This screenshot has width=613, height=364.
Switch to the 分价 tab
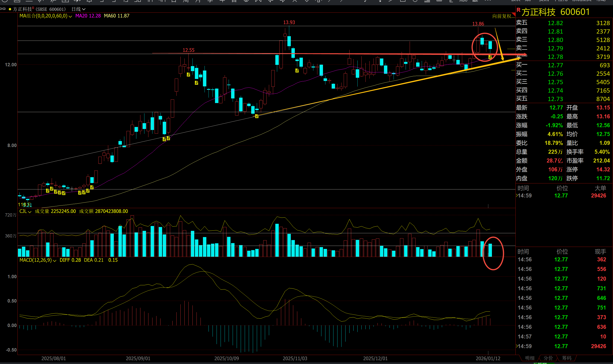click(x=548, y=358)
